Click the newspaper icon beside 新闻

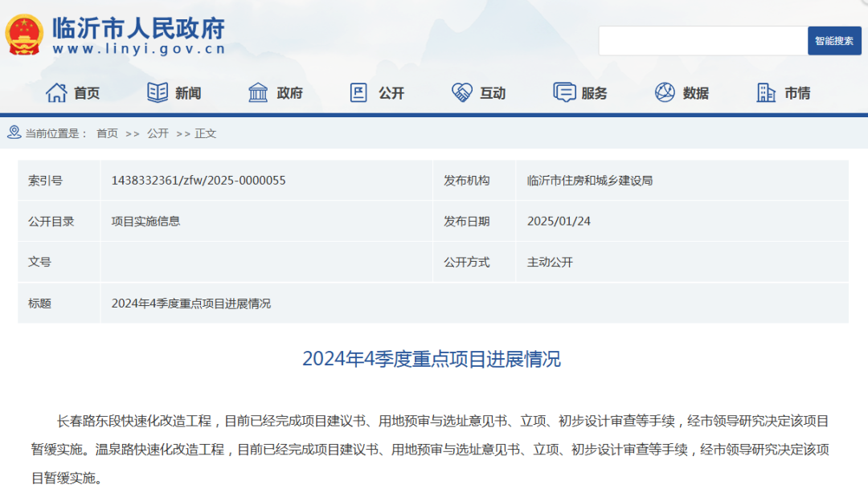click(158, 93)
